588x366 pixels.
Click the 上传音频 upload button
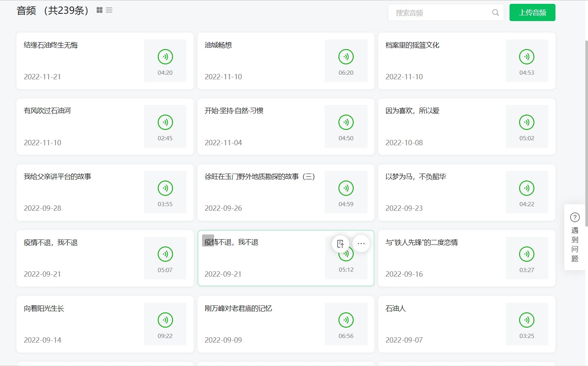click(532, 13)
